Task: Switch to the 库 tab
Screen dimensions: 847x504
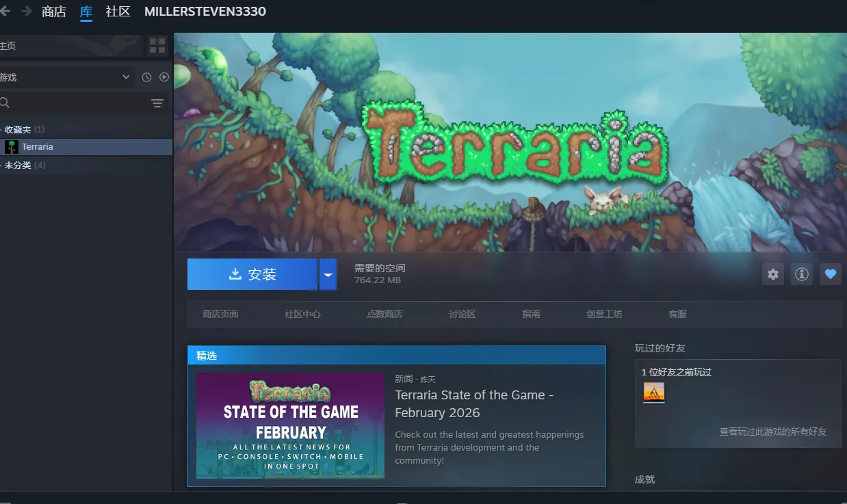Action: pos(86,12)
